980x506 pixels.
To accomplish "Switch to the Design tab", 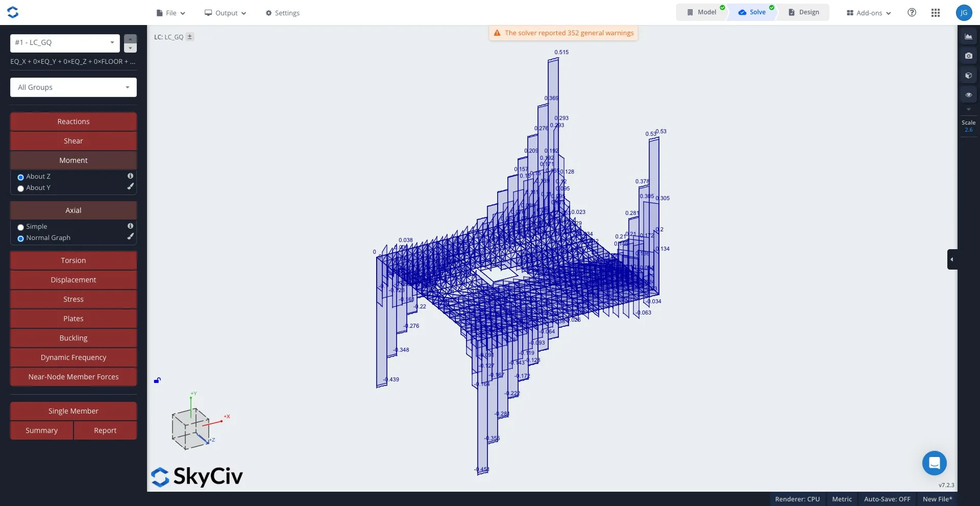I will (803, 12).
